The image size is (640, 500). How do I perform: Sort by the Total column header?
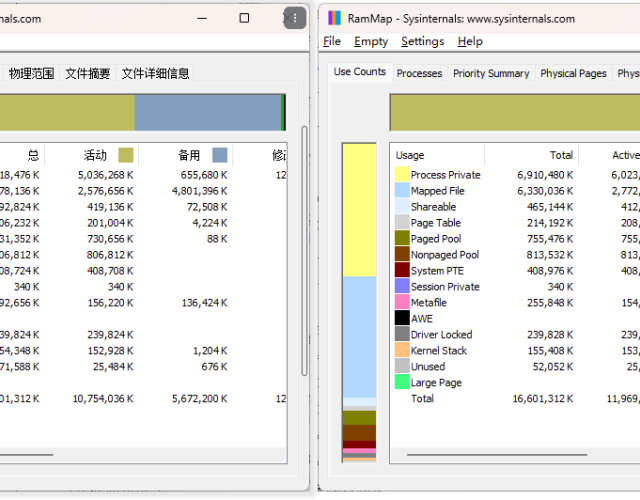531,155
